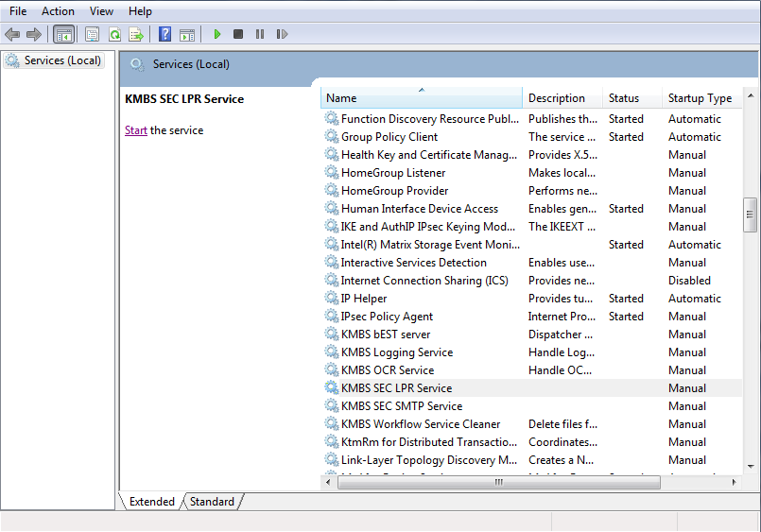Screen dimensions: 761x532
Task: Sort by the Status column header
Action: point(632,98)
